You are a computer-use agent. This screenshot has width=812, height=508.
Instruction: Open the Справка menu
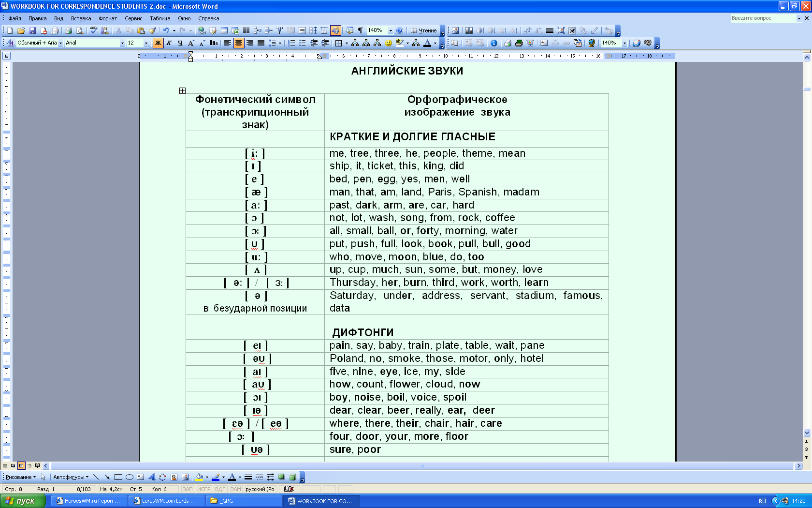pyautogui.click(x=209, y=18)
